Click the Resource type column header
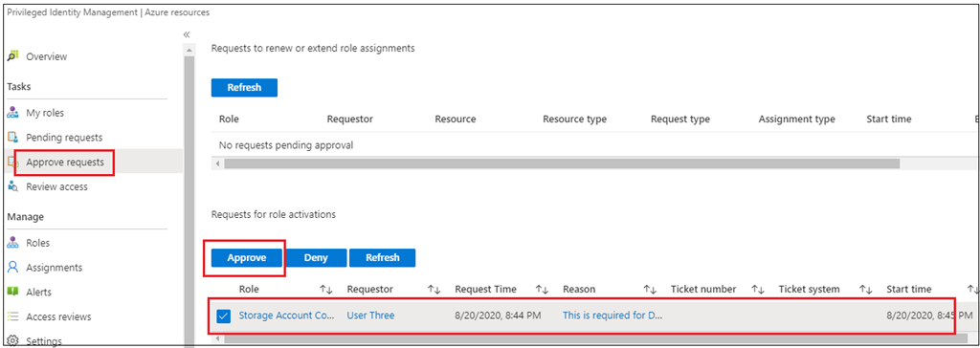Viewport: 980px width, 348px height. click(x=574, y=119)
